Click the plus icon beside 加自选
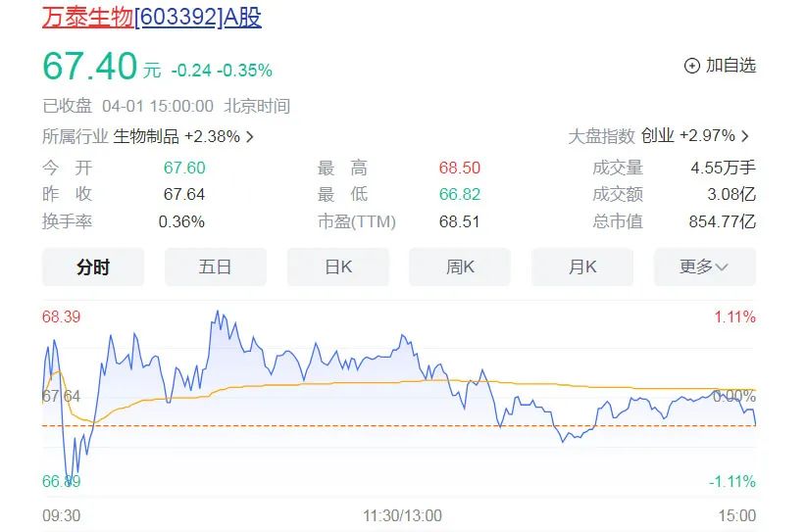Image resolution: width=806 pixels, height=532 pixels. 692,66
